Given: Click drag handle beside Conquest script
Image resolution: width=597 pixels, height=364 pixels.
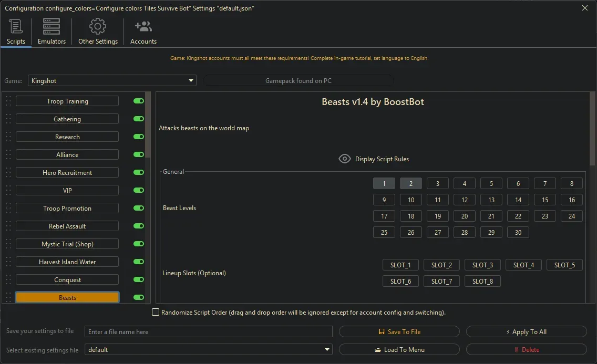Looking at the screenshot, I should (x=8, y=280).
